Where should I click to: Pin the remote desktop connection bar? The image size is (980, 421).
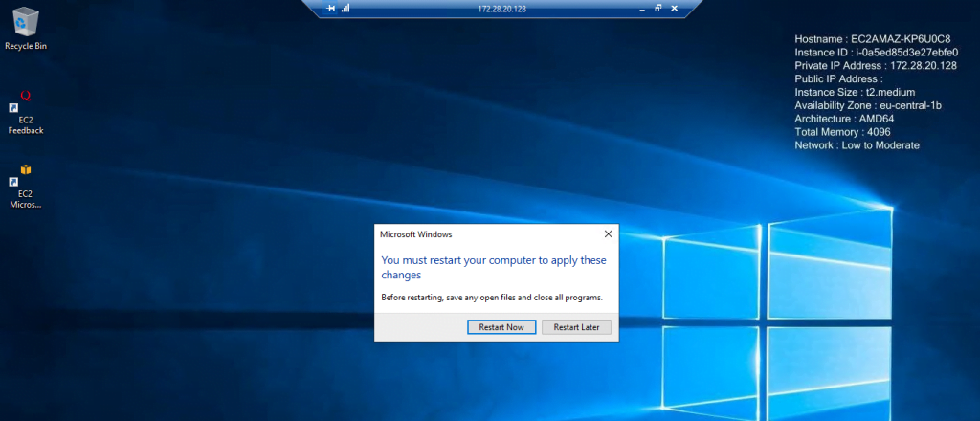coord(331,8)
